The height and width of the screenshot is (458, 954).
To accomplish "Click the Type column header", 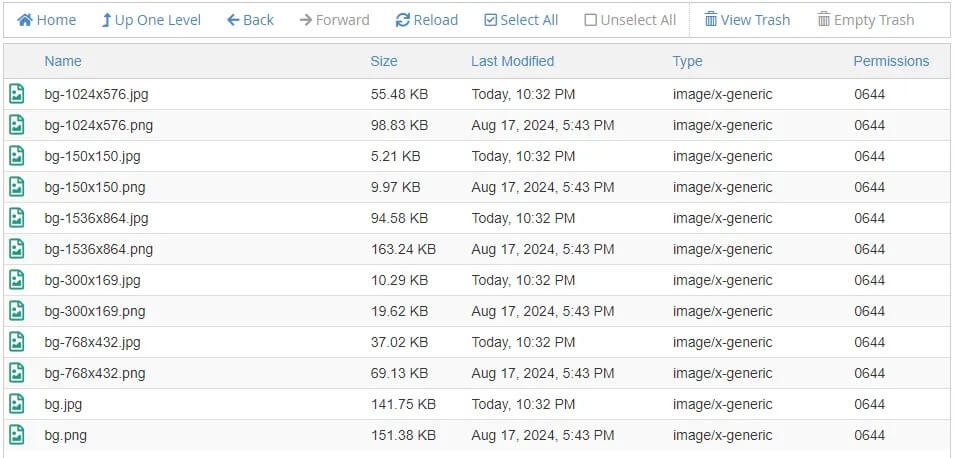I will click(x=687, y=61).
